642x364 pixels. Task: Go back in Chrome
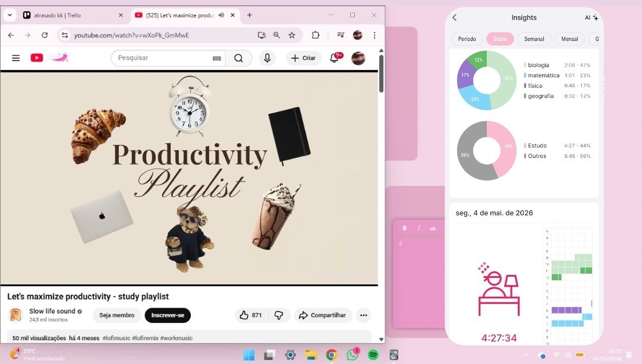pos(11,35)
